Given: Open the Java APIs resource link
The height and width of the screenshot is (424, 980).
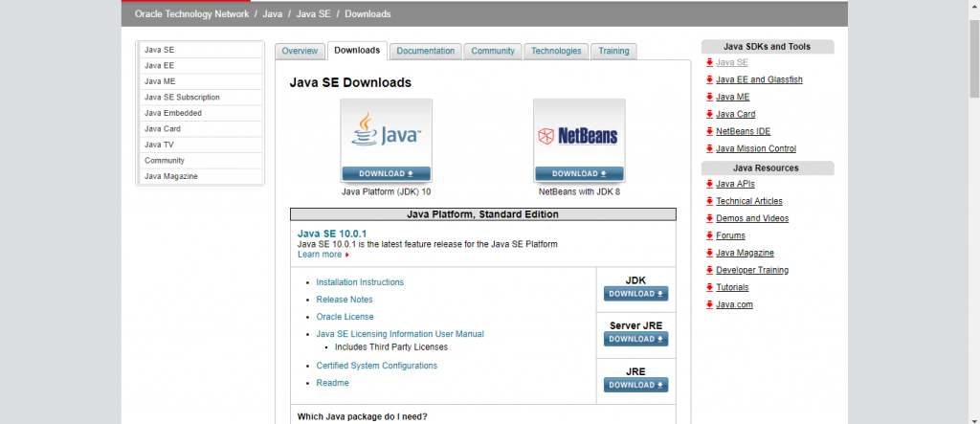Looking at the screenshot, I should pos(735,184).
